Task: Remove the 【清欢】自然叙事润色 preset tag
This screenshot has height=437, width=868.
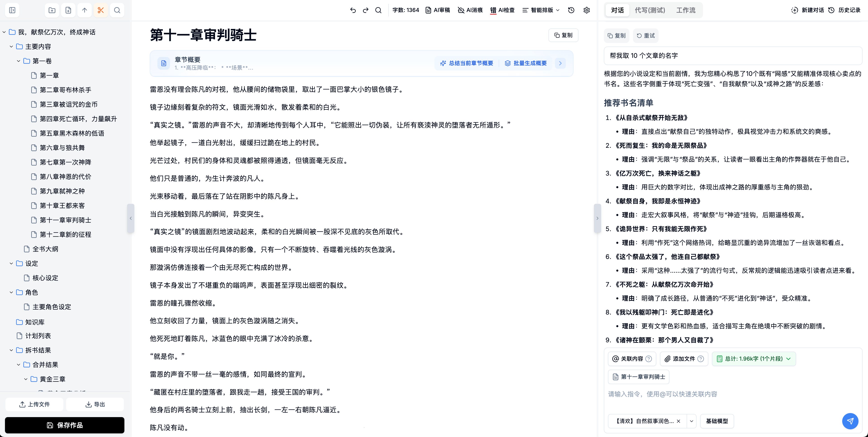Action: click(x=679, y=421)
